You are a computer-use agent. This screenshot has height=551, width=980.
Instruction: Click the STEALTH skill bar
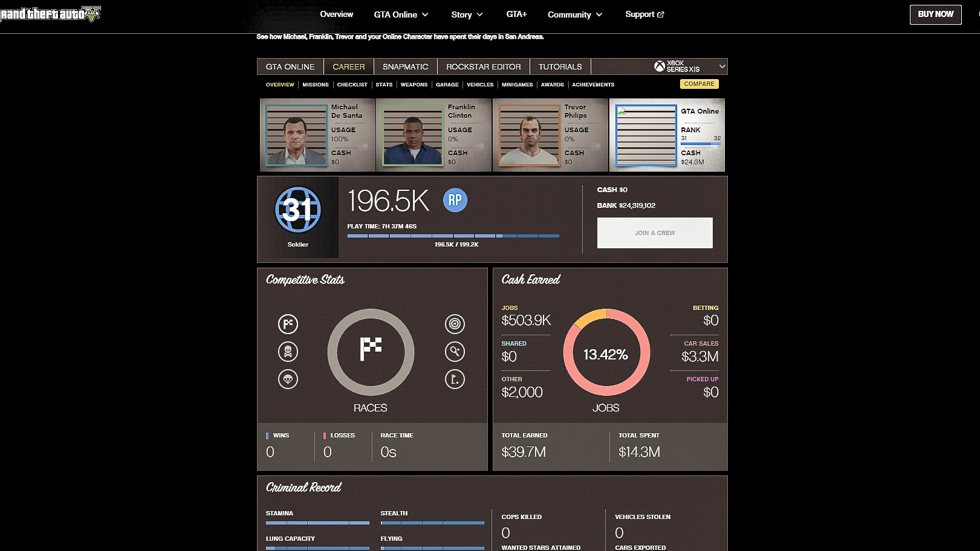coord(432,523)
